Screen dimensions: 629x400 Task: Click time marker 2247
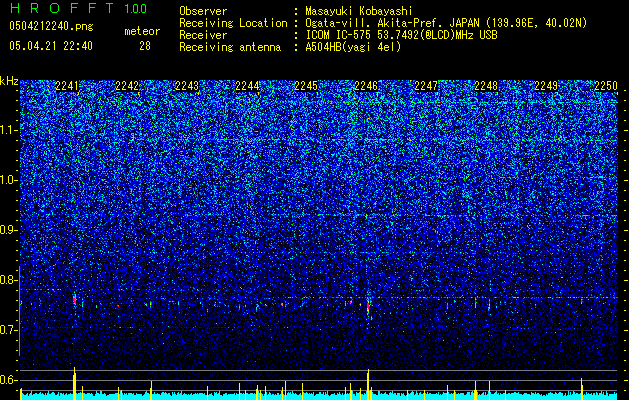[x=426, y=86]
